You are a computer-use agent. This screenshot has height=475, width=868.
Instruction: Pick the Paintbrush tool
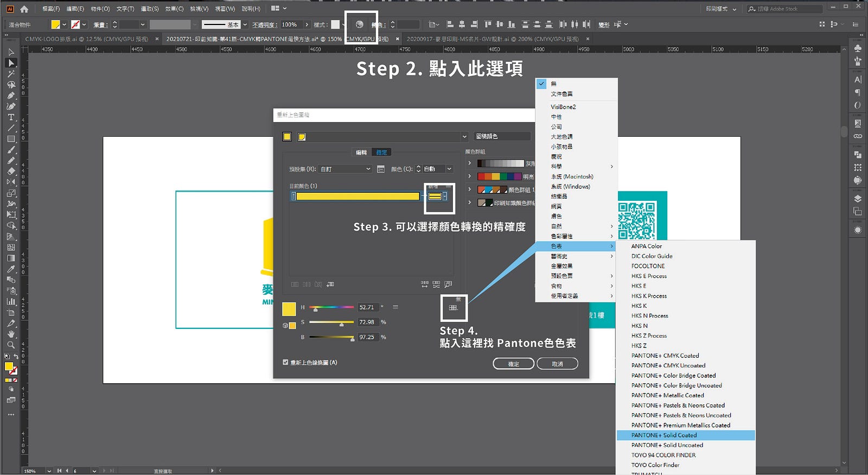[x=11, y=150]
